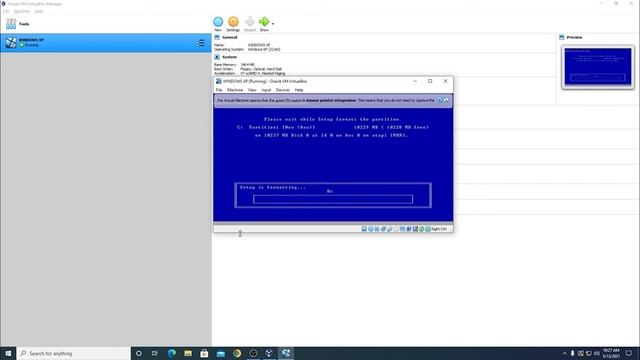Click the recording status icon in VM status bar

tap(409, 229)
